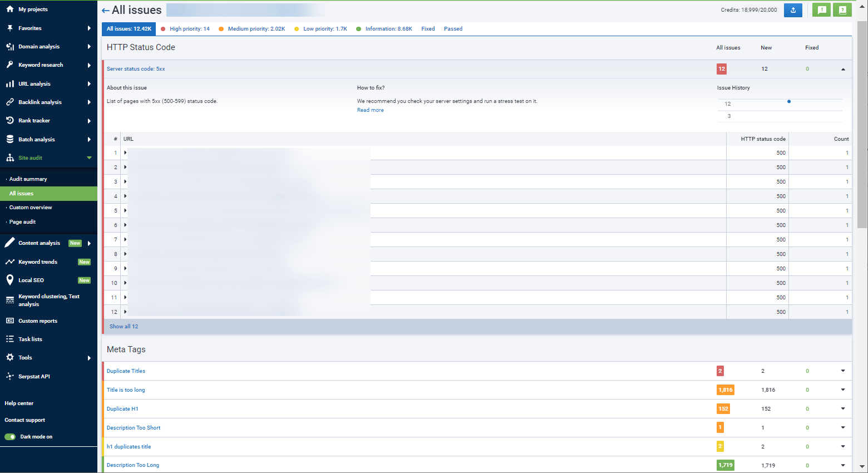Collapse the Server status code 5xx section
This screenshot has width=868, height=473.
click(843, 69)
